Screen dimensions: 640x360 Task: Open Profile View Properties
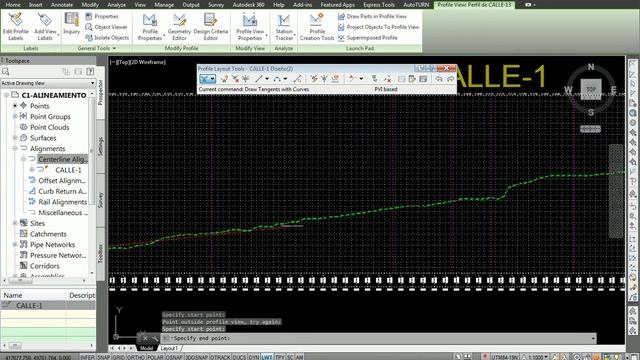[x=250, y=26]
